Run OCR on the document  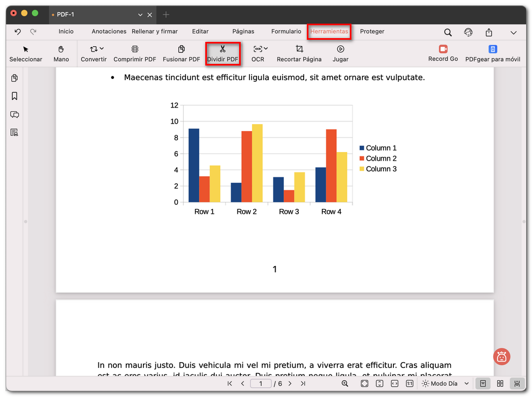click(257, 53)
